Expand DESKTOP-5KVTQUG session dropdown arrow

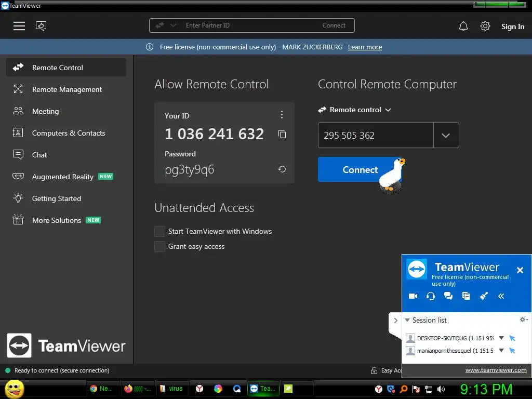(501, 338)
